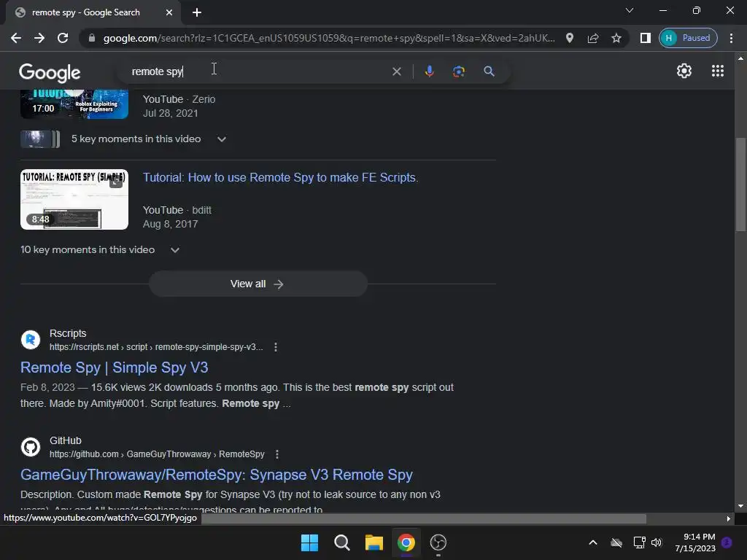The image size is (747, 560).
Task: Click the GitHub favicon icon
Action: click(31, 447)
